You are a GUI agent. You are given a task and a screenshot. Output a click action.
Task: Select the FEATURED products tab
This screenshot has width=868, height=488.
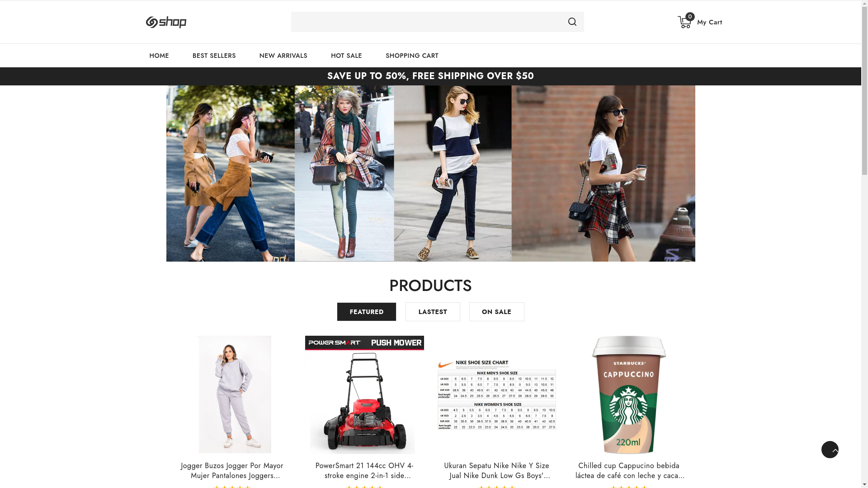367,312
